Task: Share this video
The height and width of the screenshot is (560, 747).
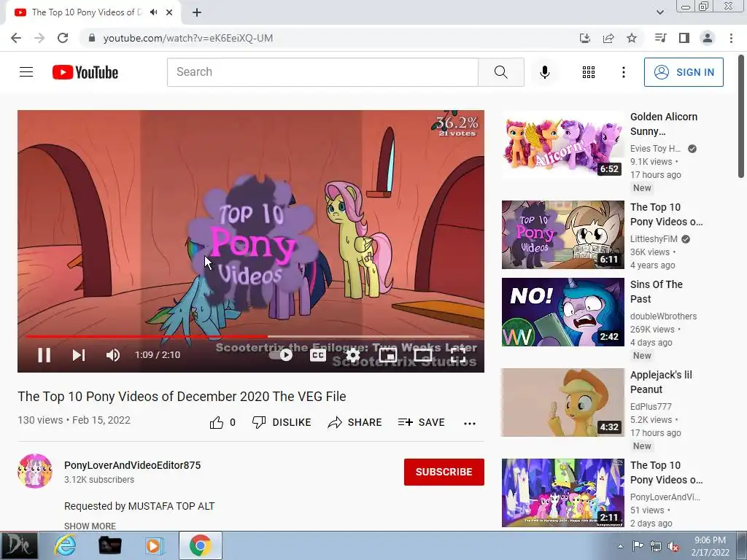Action: (355, 422)
